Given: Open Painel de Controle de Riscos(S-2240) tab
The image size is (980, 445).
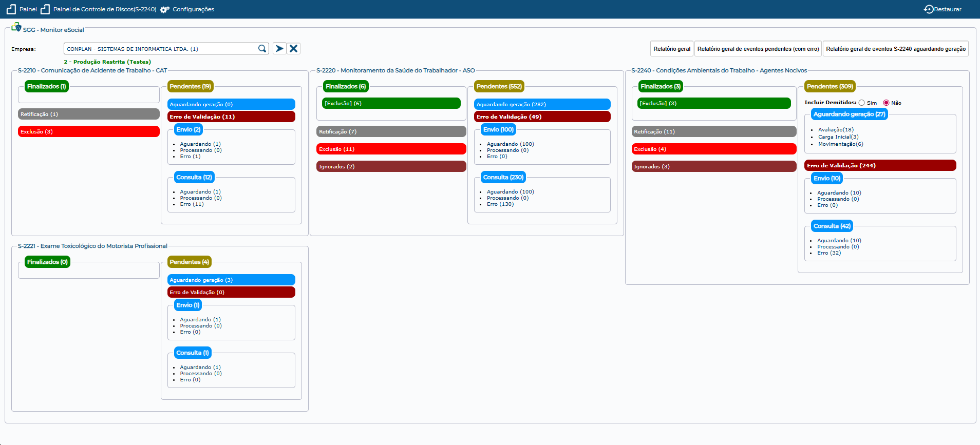Looking at the screenshot, I should coord(105,9).
